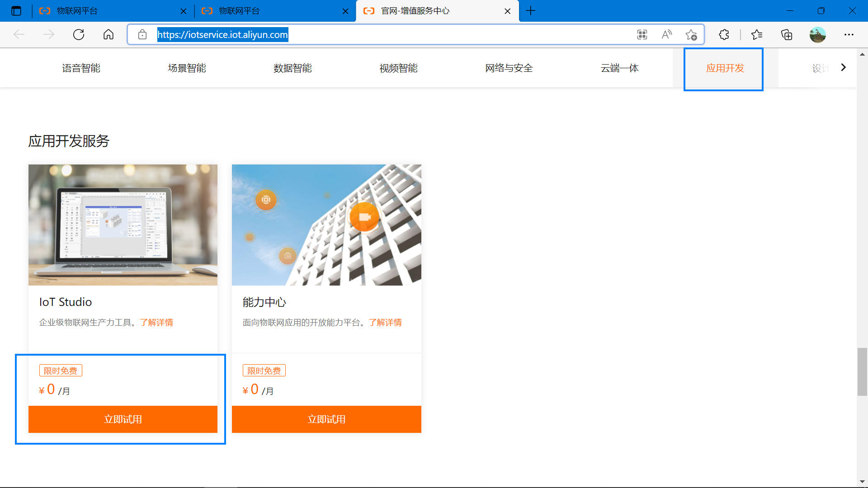Start Read Aloud from address bar
This screenshot has width=868, height=488.
tap(667, 34)
